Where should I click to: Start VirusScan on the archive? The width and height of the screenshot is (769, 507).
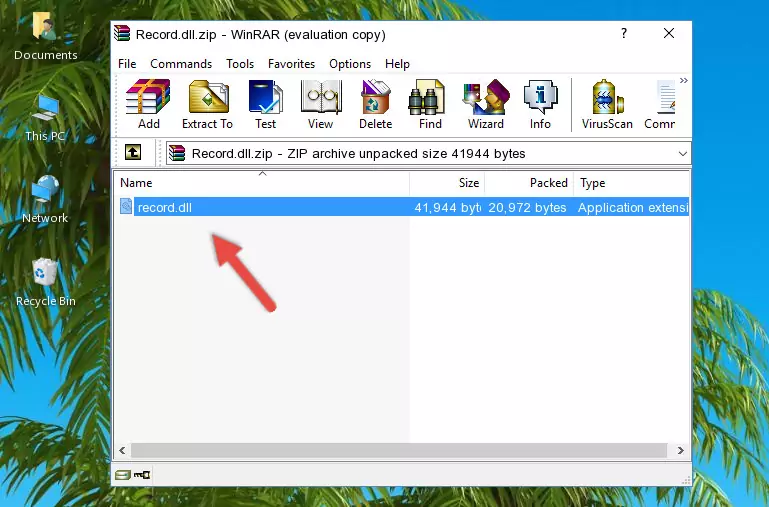pyautogui.click(x=607, y=104)
